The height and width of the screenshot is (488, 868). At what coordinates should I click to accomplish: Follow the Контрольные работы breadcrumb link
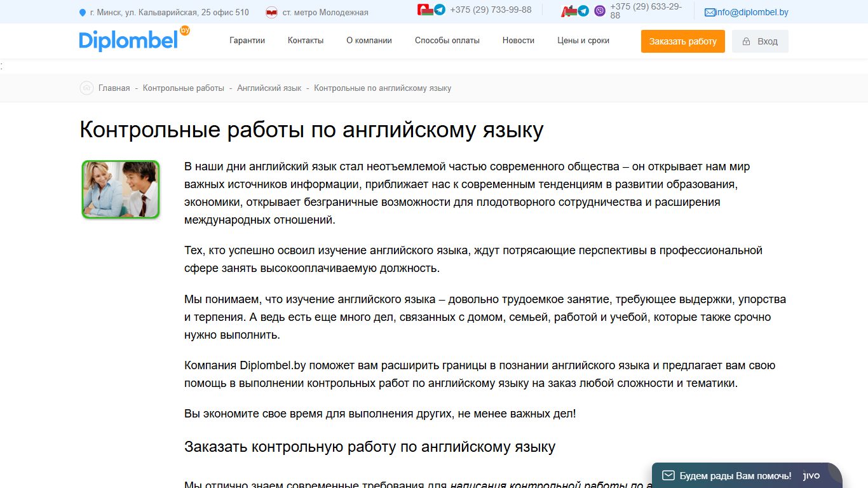(x=184, y=88)
